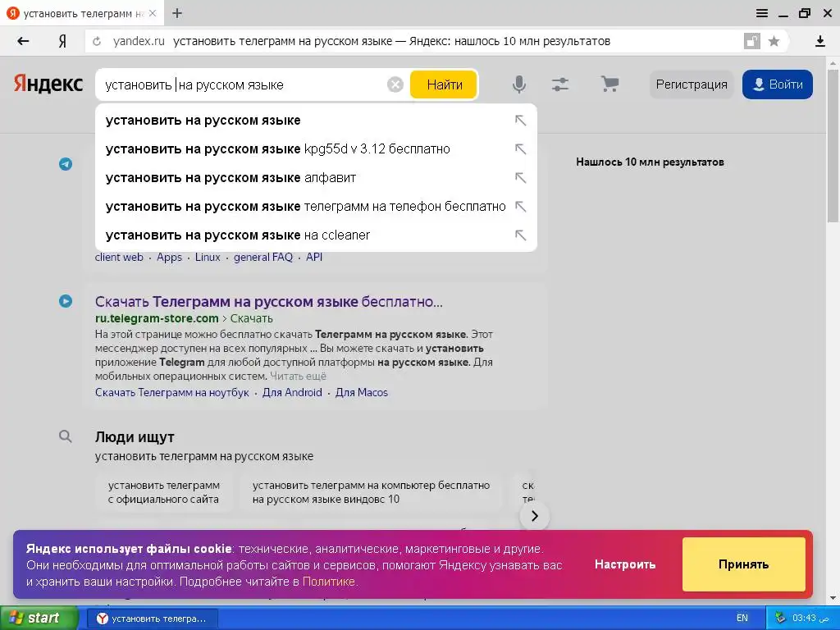Screen dimensions: 840x630
Task: Insert 'kpg55d' suggestion using its arrow icon
Action: tap(520, 149)
